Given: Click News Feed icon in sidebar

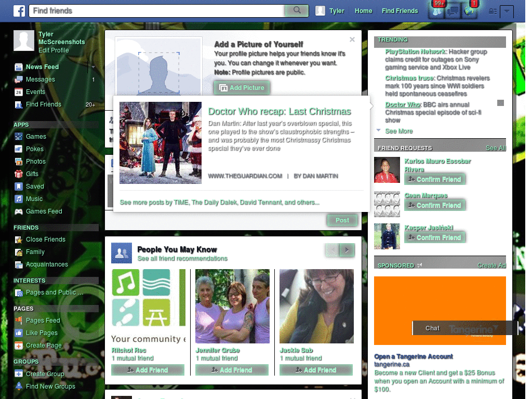Looking at the screenshot, I should point(19,67).
